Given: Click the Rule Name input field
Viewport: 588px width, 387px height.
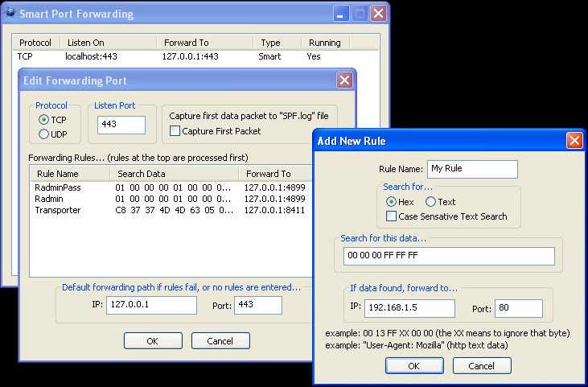Looking at the screenshot, I should (472, 169).
